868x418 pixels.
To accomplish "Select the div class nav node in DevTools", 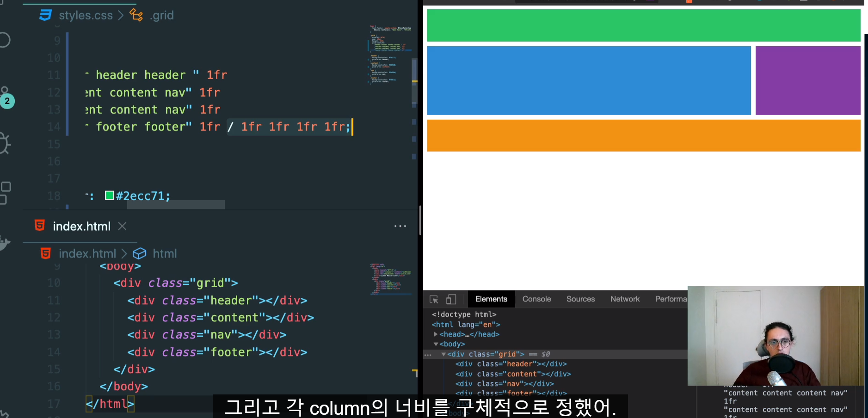I will pyautogui.click(x=505, y=384).
